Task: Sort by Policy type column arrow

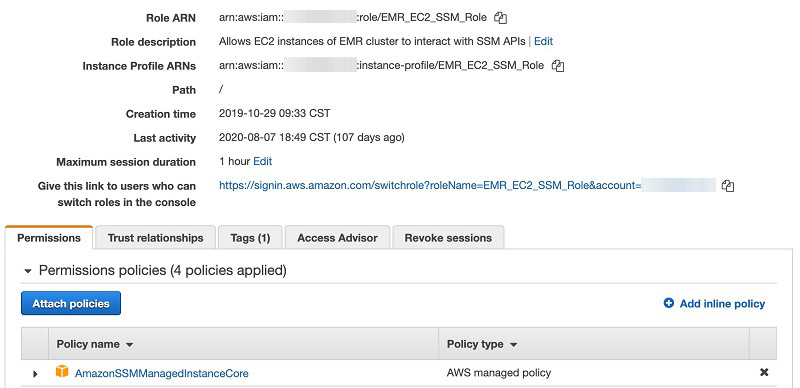Action: (x=513, y=345)
